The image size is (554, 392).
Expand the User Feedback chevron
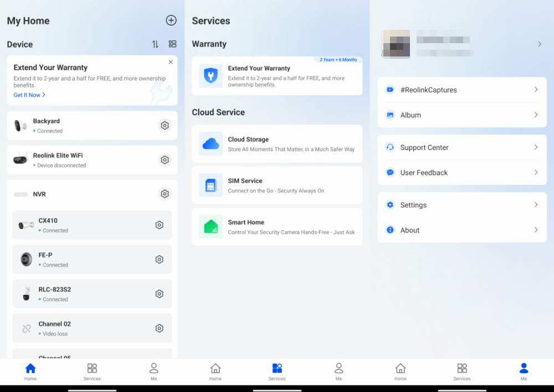point(536,172)
